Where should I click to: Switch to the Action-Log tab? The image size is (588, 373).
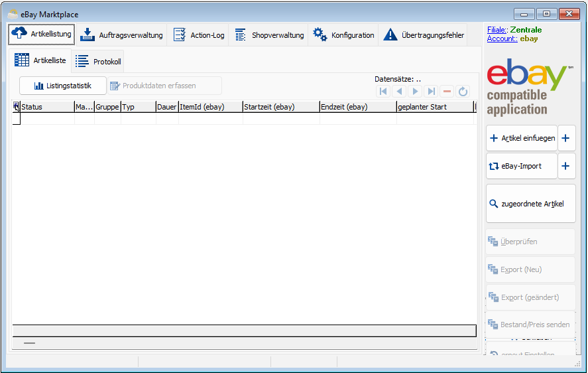pos(198,35)
